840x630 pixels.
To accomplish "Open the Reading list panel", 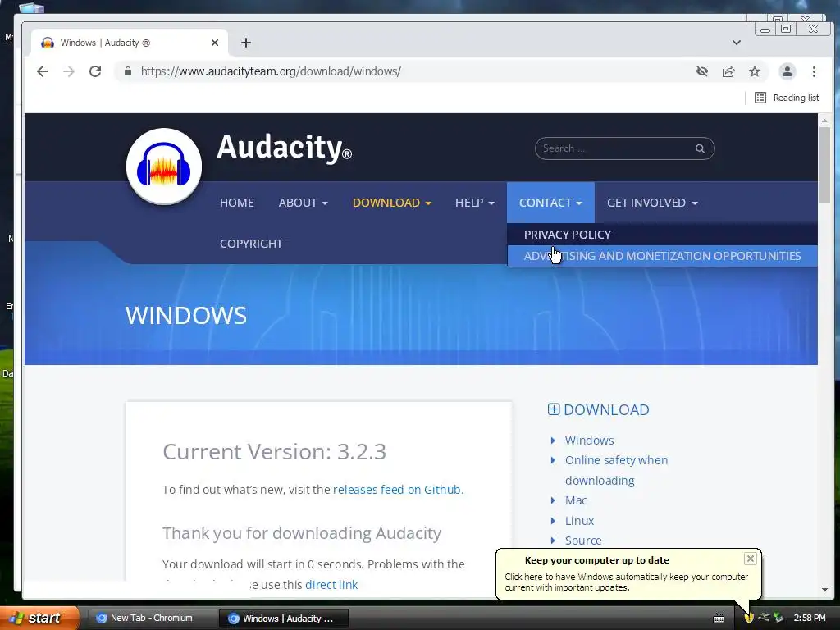I will pos(787,98).
